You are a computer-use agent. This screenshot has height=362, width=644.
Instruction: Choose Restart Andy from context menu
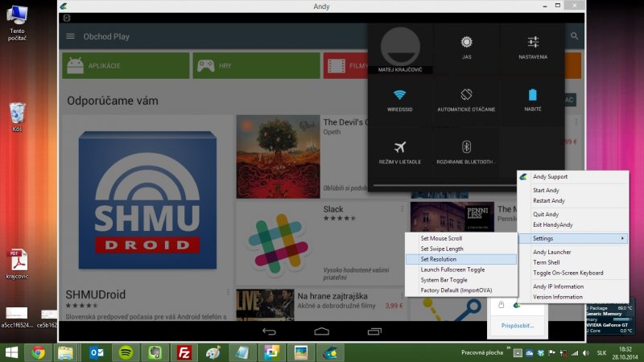pyautogui.click(x=549, y=200)
